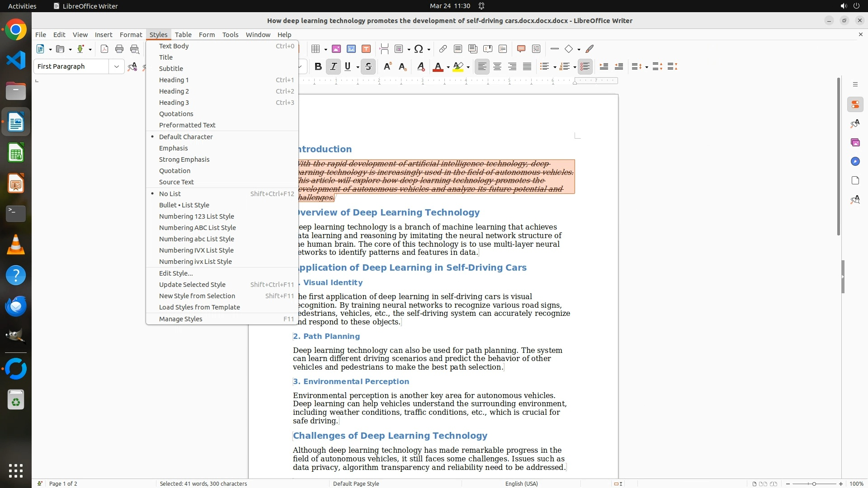868x488 pixels.
Task: Click Load Styles from Template
Action: pos(199,307)
